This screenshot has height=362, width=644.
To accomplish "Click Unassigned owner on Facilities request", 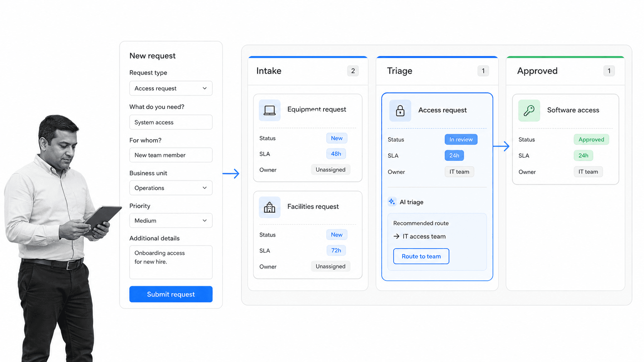I will pos(330,266).
